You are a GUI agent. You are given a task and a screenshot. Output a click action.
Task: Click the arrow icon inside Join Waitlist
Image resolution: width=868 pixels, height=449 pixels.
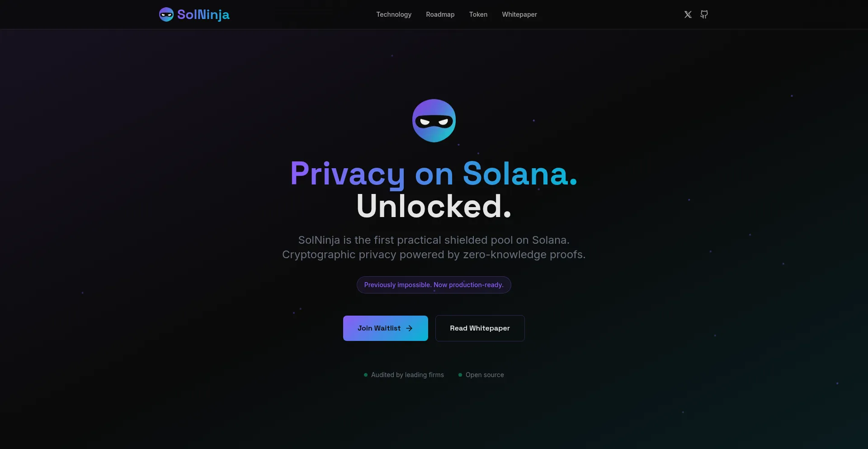click(x=410, y=328)
